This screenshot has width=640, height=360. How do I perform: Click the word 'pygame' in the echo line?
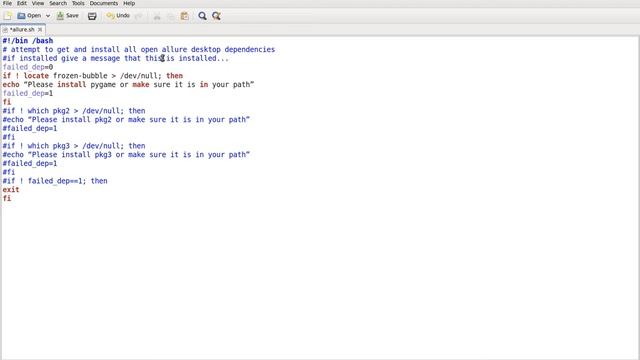pos(103,84)
